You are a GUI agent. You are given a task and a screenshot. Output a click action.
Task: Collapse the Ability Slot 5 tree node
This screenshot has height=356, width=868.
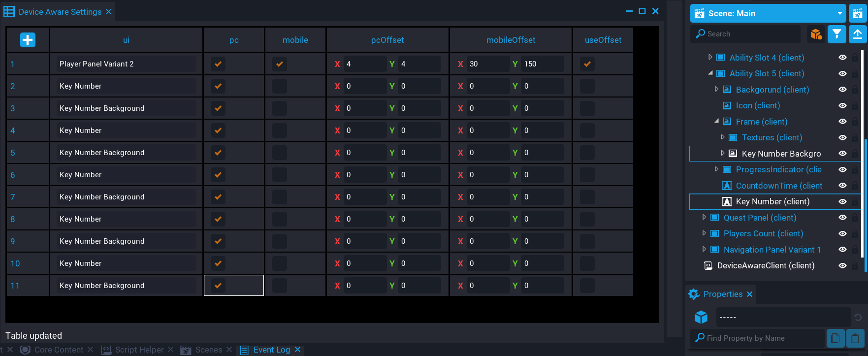pyautogui.click(x=710, y=73)
